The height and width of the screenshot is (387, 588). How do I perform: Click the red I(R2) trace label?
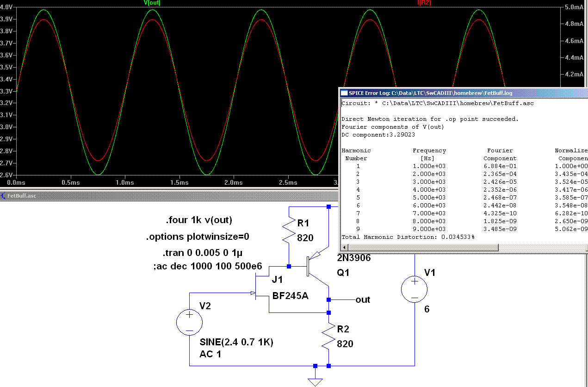(x=424, y=3)
